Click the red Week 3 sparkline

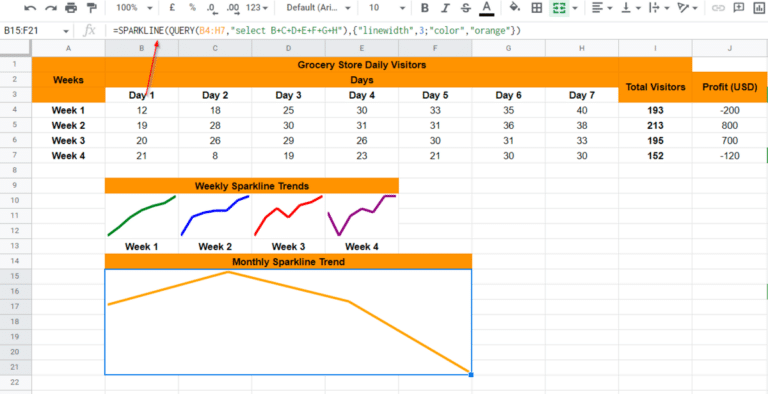[x=288, y=216]
